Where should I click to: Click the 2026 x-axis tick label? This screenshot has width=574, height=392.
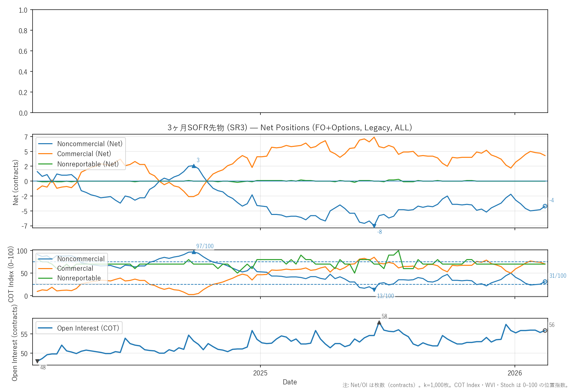tap(515, 373)
